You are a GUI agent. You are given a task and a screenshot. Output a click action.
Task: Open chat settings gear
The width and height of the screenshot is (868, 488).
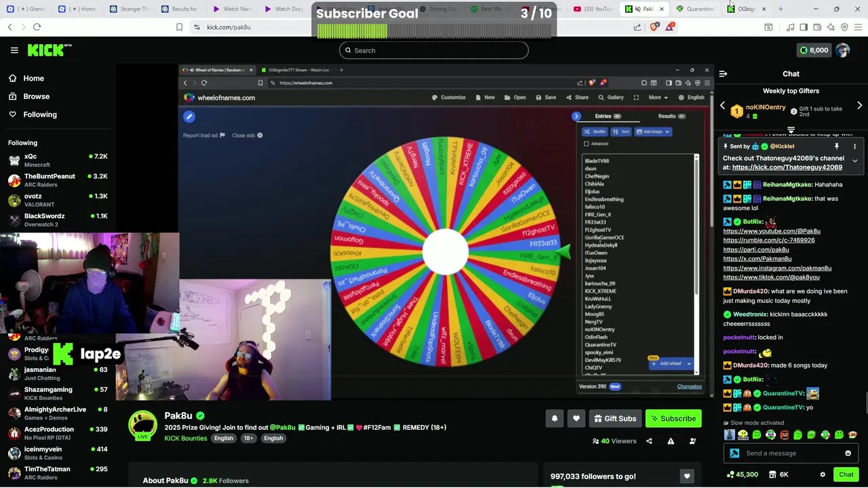point(823,474)
